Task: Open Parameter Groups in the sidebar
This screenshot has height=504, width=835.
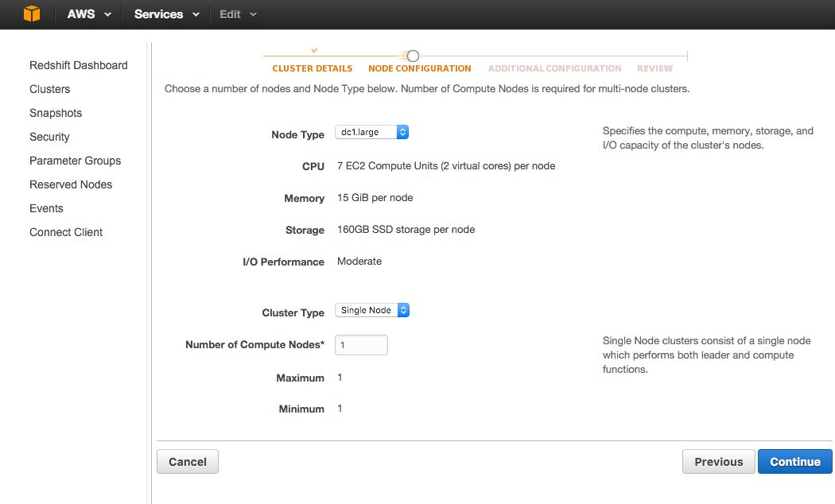Action: click(75, 161)
